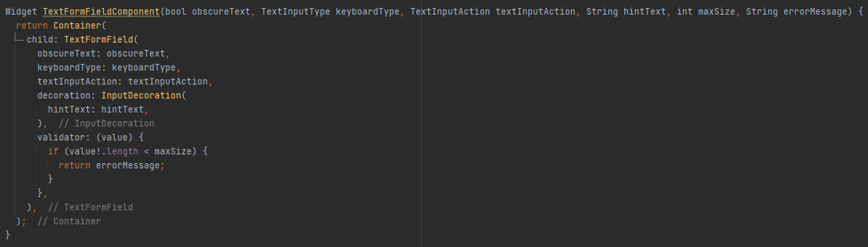The image size is (868, 247).
Task: Click the Widget return type keyword
Action: click(21, 12)
